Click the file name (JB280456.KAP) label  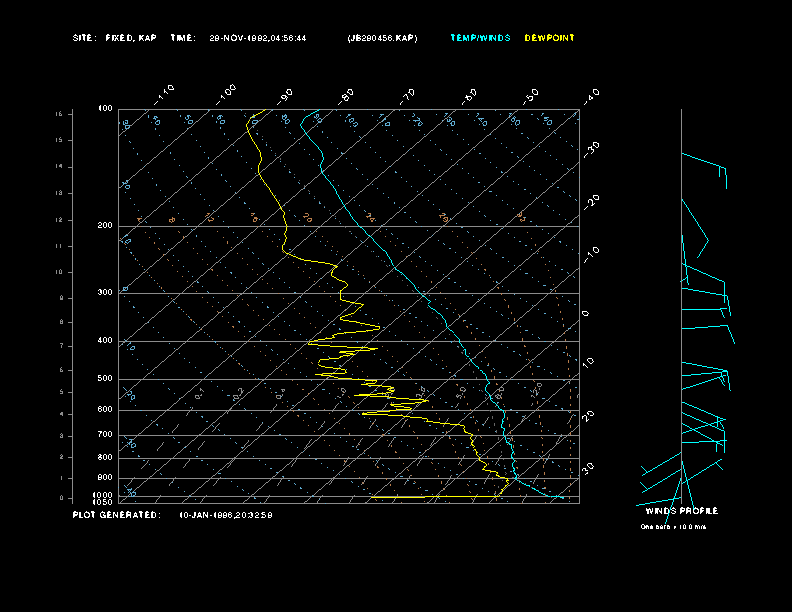tap(382, 38)
